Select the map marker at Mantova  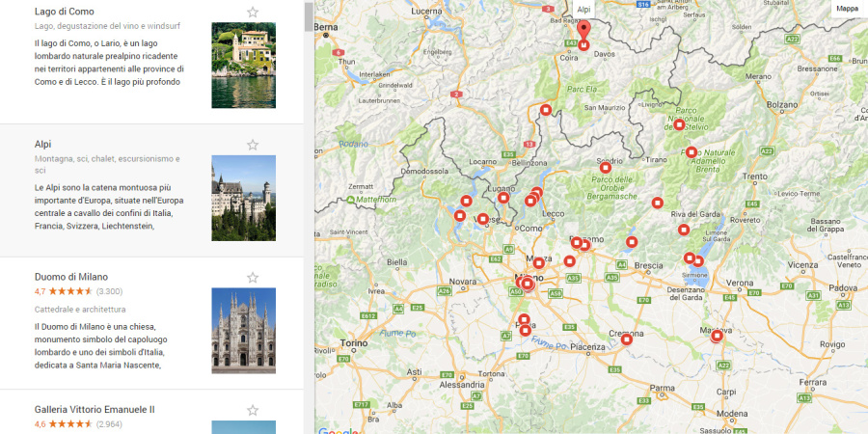[717, 336]
